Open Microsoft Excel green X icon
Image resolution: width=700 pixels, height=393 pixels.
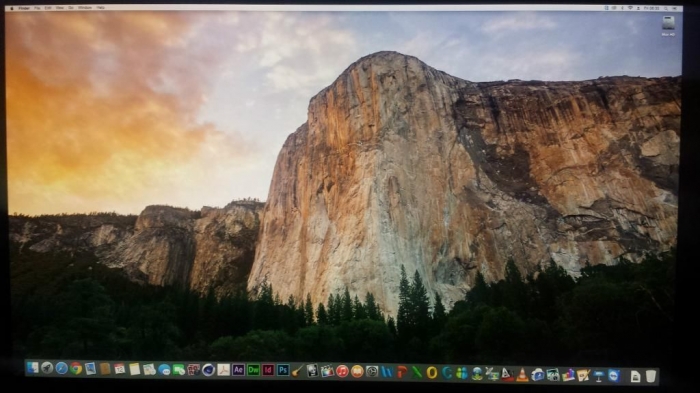[417, 372]
